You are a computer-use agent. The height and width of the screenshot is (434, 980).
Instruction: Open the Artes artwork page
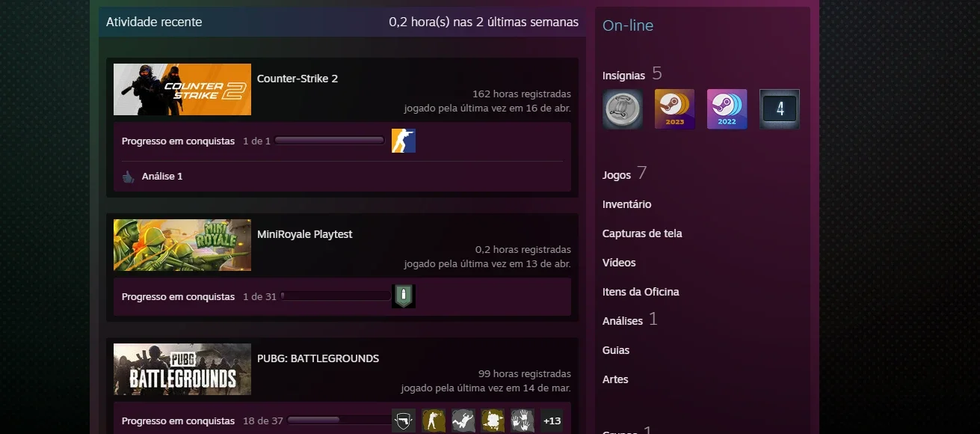point(615,379)
